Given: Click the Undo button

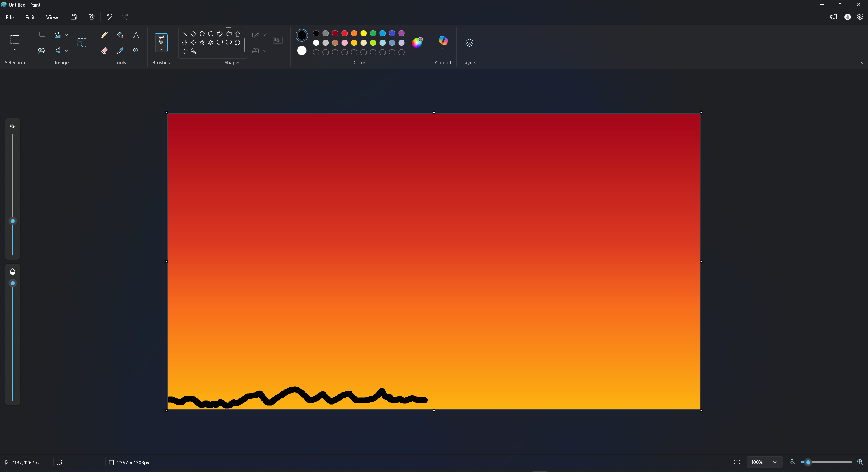Looking at the screenshot, I should (109, 17).
